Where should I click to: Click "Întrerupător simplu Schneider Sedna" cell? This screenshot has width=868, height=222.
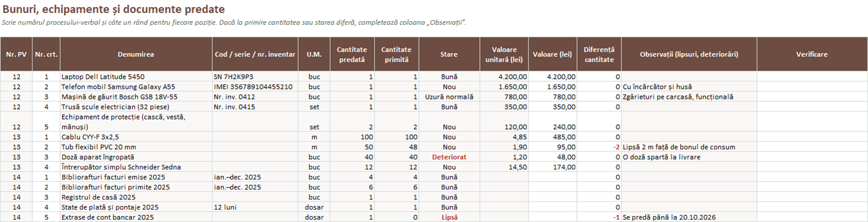click(x=136, y=167)
